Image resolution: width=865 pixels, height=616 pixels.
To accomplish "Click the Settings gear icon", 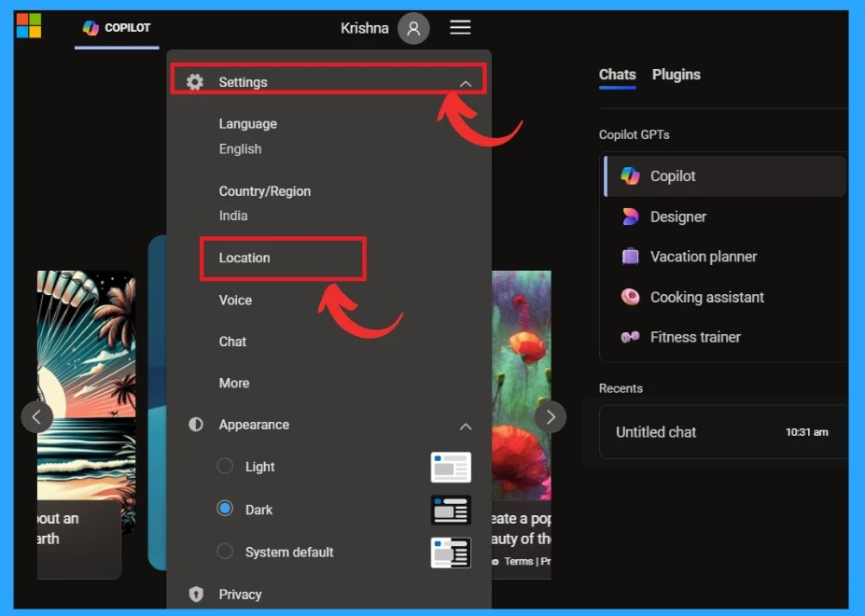I will pos(195,82).
